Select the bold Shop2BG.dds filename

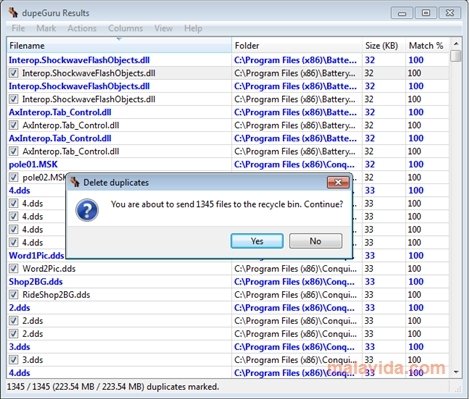pos(36,282)
